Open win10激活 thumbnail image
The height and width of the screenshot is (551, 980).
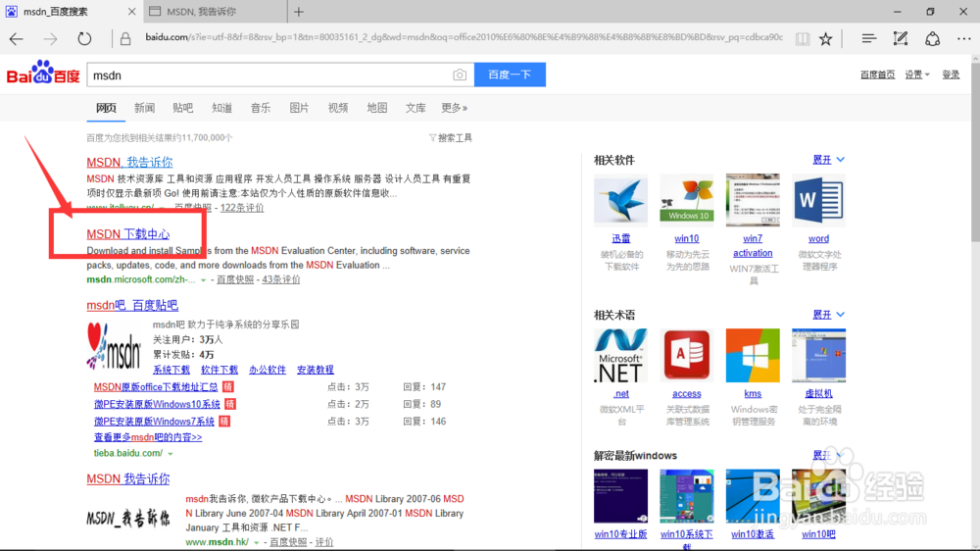(753, 496)
